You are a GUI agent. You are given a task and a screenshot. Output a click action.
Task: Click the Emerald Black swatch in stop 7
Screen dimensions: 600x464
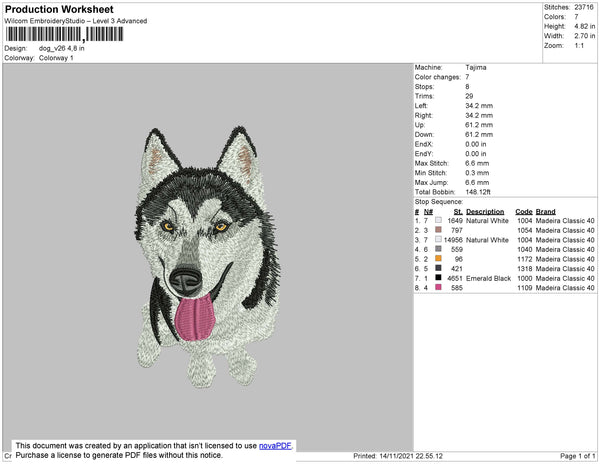(438, 278)
